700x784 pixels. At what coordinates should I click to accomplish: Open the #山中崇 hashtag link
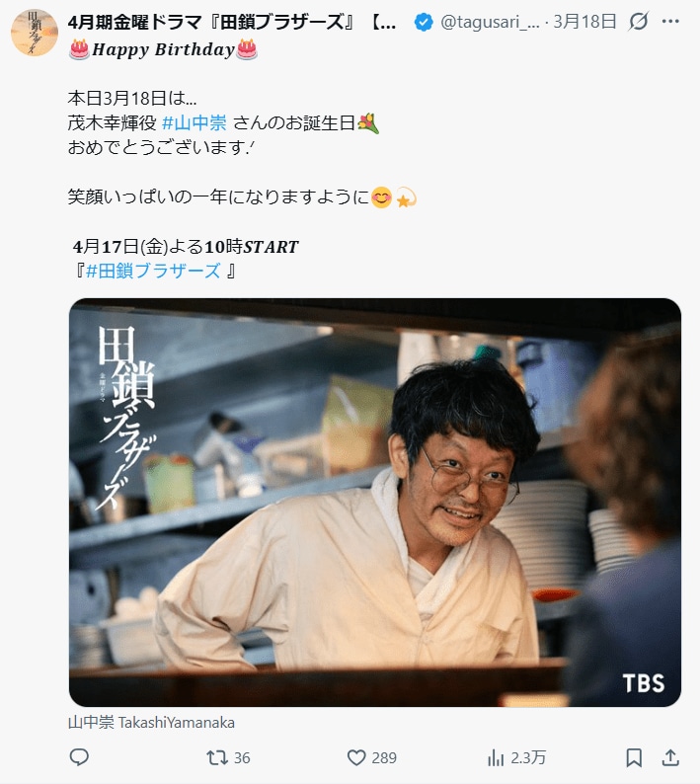194,122
